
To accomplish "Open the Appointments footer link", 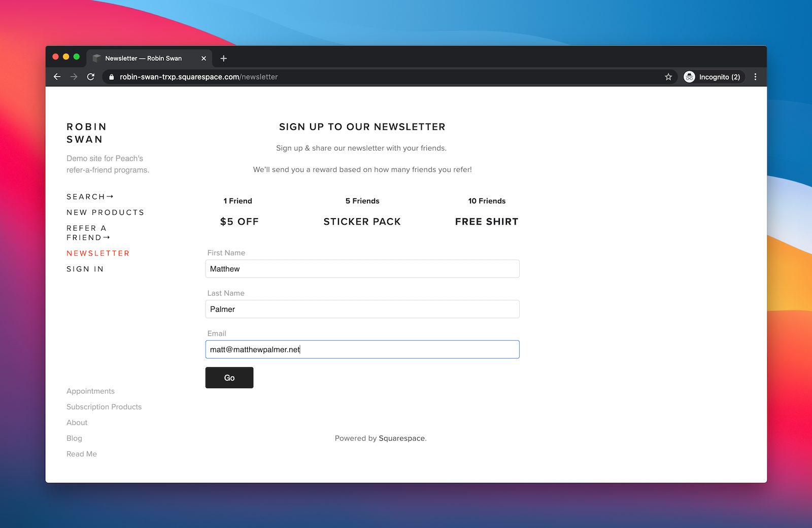I will pyautogui.click(x=90, y=391).
